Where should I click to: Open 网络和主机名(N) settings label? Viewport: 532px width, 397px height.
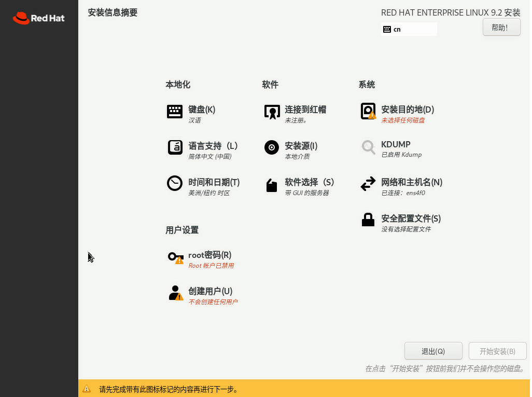412,182
